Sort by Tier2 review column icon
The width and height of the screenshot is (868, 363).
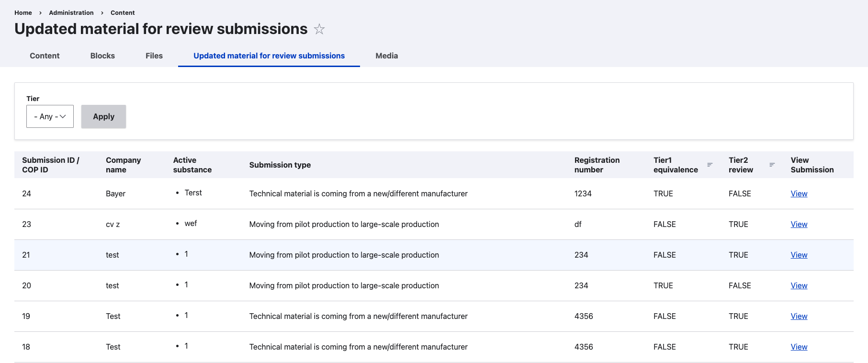772,165
